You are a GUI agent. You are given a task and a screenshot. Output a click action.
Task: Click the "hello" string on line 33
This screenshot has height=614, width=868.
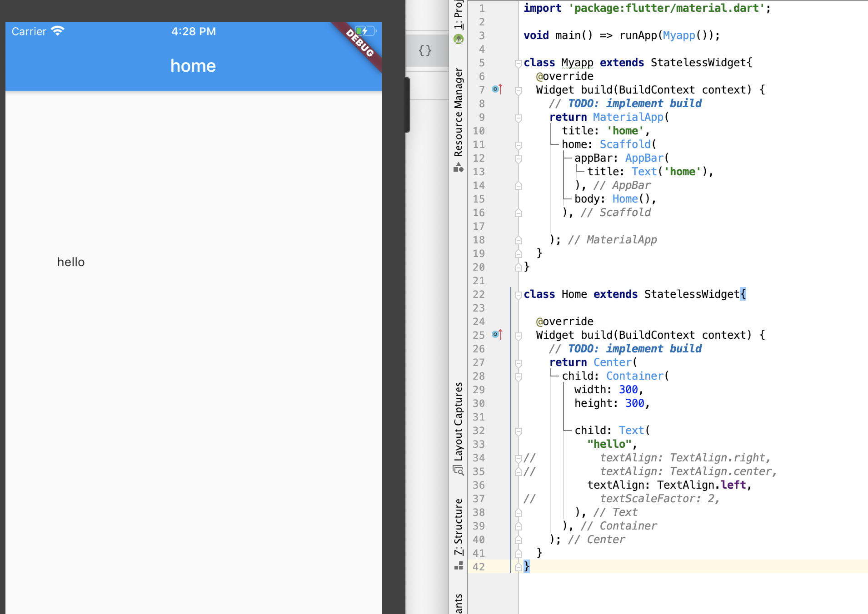(609, 444)
